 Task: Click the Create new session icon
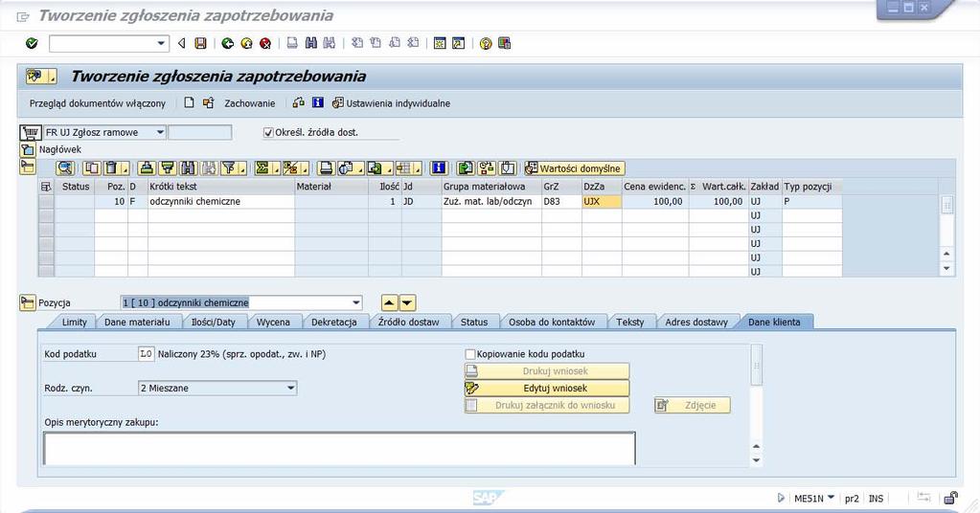pyautogui.click(x=440, y=43)
